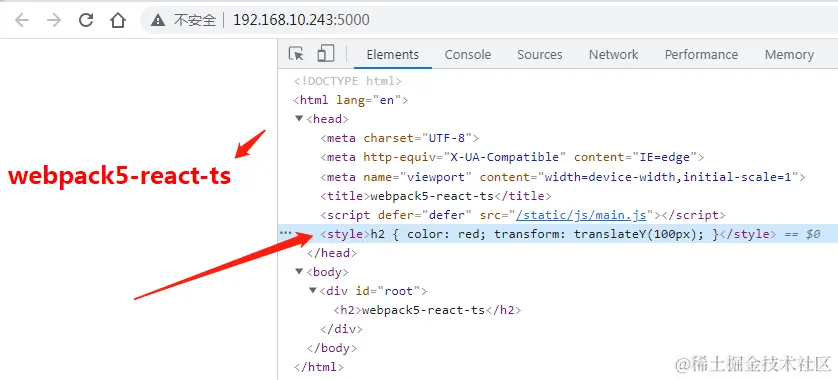Reload the page with the refresh icon
This screenshot has width=838, height=380.
86,20
